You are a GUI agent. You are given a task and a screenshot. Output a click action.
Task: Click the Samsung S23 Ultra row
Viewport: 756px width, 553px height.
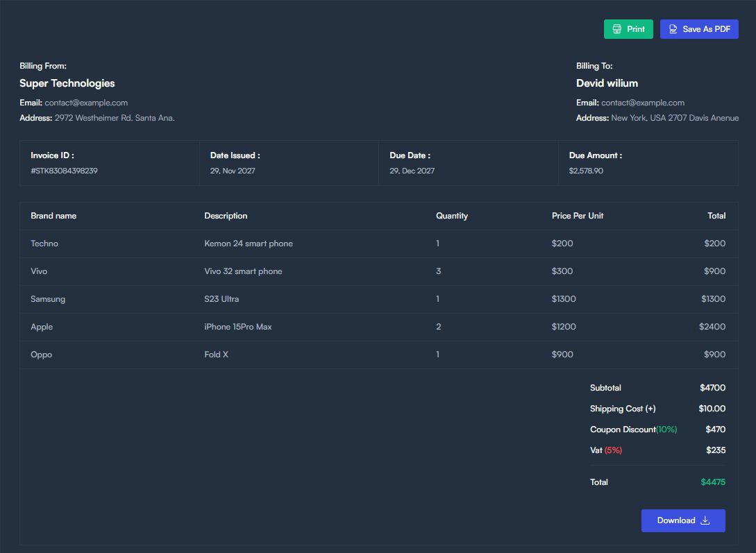tap(221, 299)
